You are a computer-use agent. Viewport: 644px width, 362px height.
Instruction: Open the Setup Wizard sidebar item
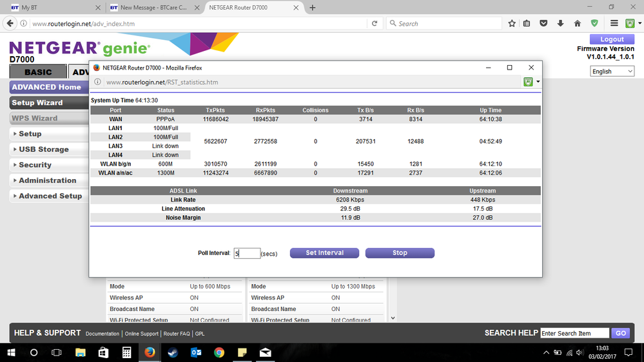[x=49, y=102]
